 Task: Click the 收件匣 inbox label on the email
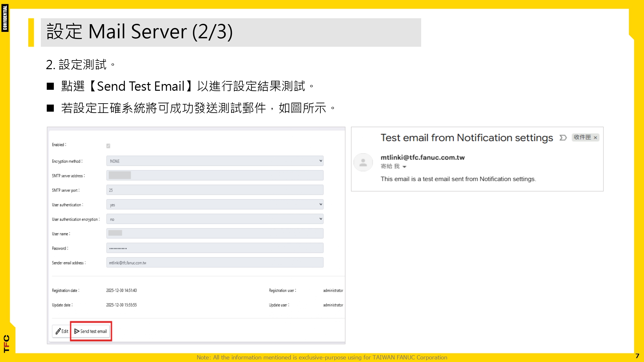click(583, 138)
